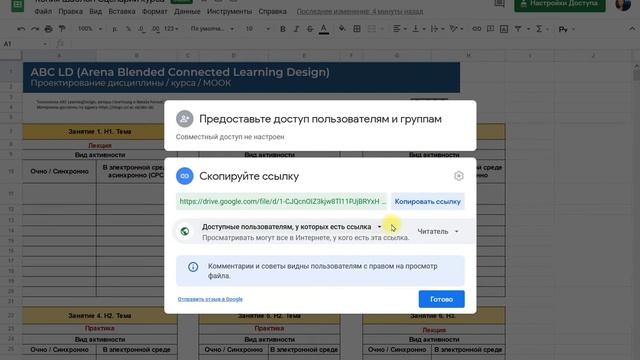Open comment history icon near share button
This screenshot has width=640, height=360.
(x=499, y=4)
